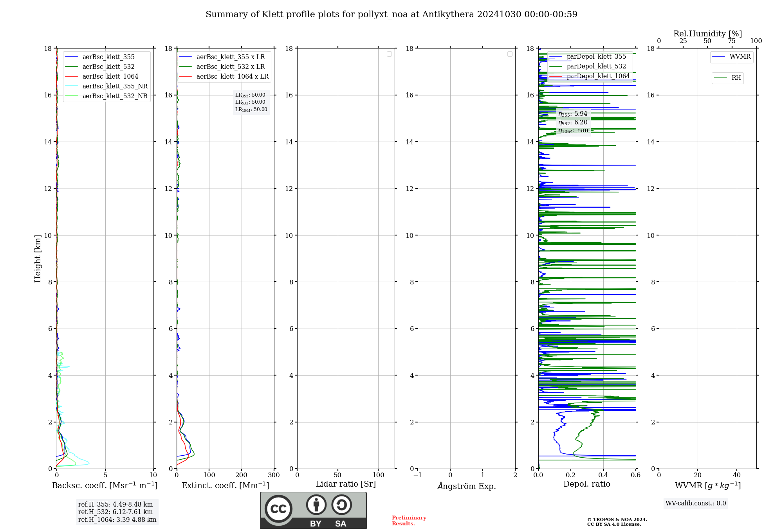
Task: Click the aerBsc_klett_532 x LR legend entry
Action: [222, 67]
